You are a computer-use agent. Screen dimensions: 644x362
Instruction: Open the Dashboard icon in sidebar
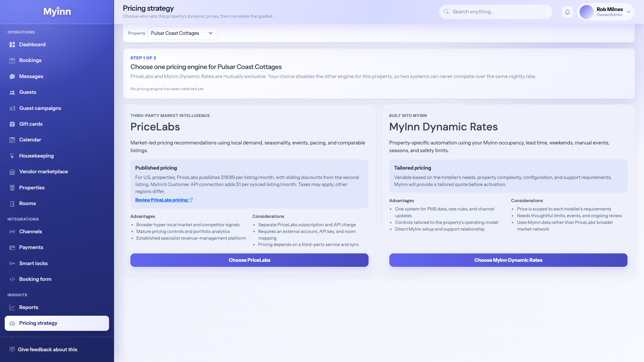coord(12,45)
